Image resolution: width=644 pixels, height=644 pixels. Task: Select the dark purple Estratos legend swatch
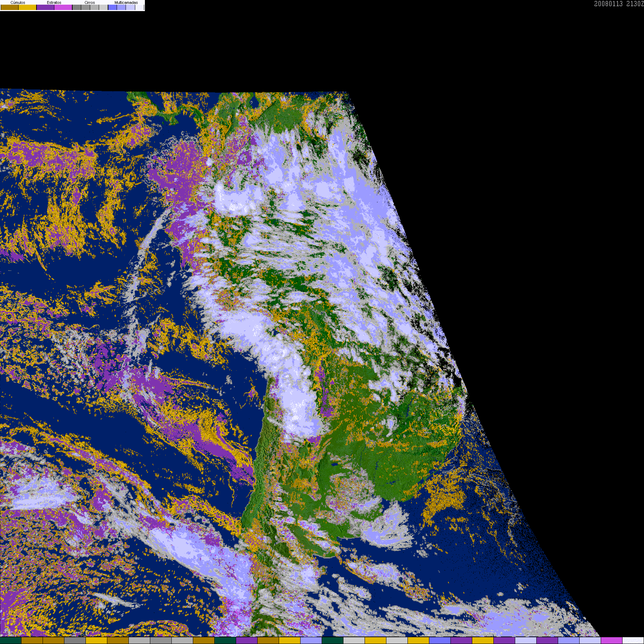[45, 7]
